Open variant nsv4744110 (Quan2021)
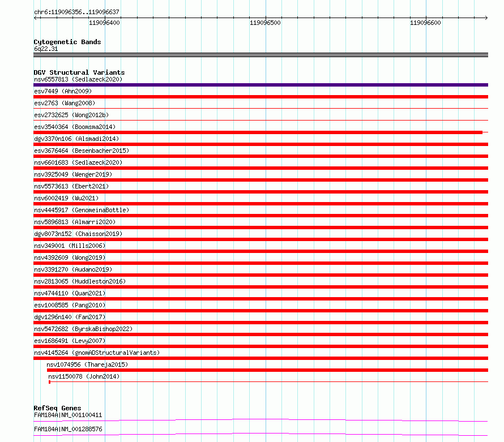This screenshot has height=442, width=504. pyautogui.click(x=70, y=293)
